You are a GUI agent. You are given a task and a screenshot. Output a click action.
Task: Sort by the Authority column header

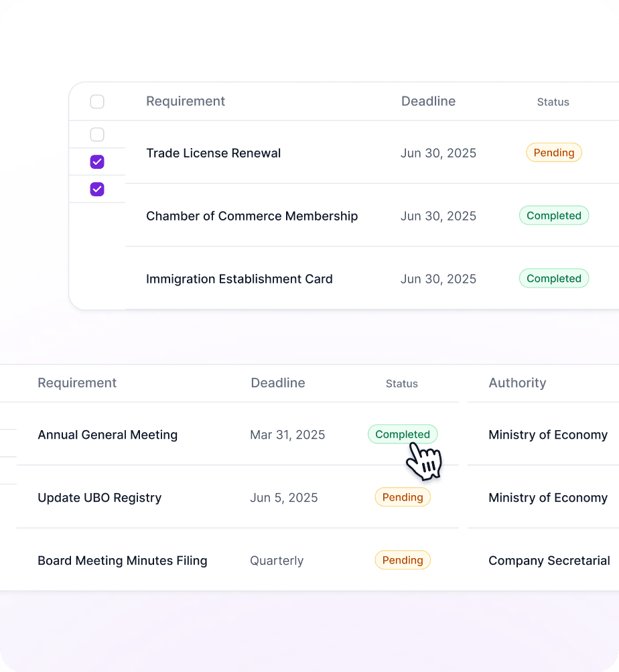tap(517, 383)
